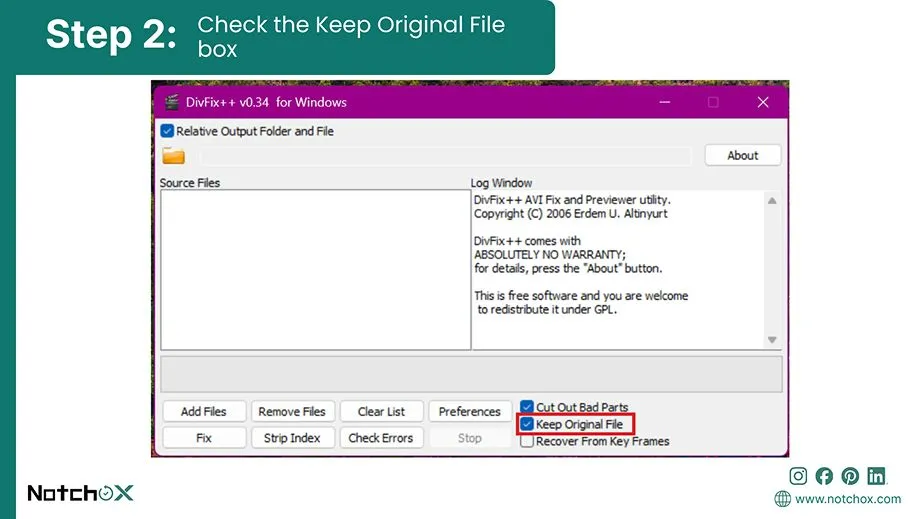
Task: Click the progress bar area
Action: (x=471, y=374)
